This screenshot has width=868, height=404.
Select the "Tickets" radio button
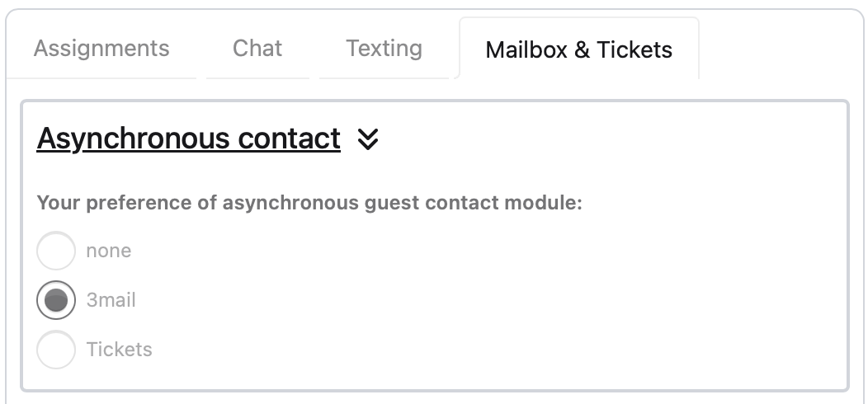[x=56, y=350]
